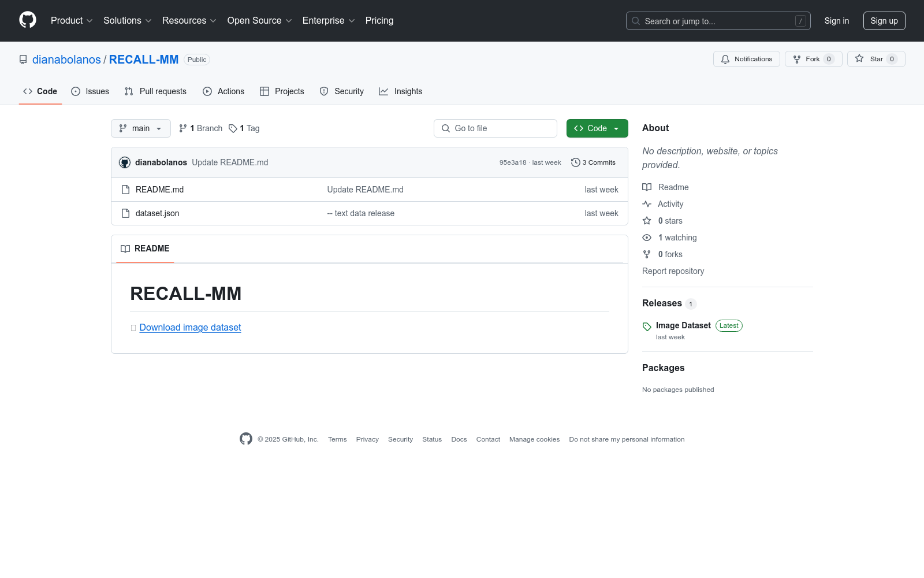The width and height of the screenshot is (924, 578).
Task: Open the Status footer link
Action: [432, 439]
